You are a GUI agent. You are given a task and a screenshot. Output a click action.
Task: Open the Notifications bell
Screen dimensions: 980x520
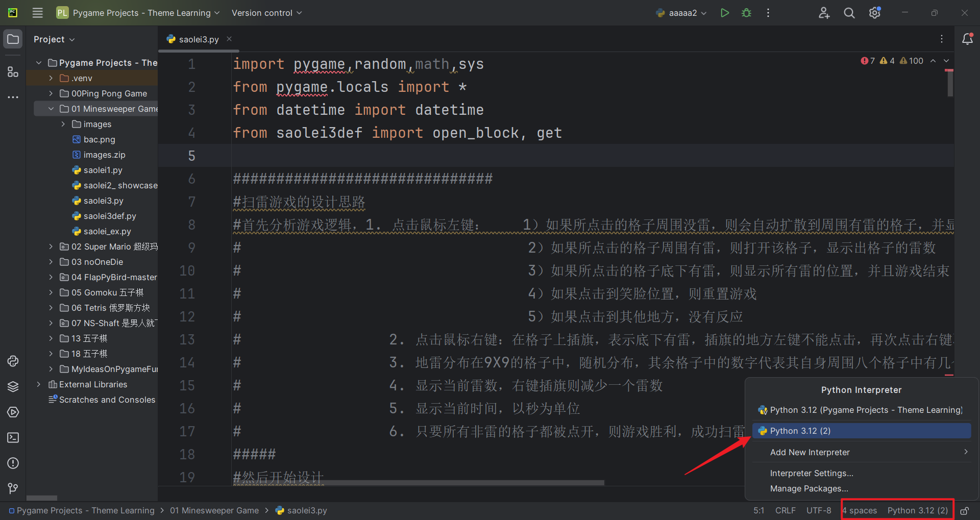967,39
